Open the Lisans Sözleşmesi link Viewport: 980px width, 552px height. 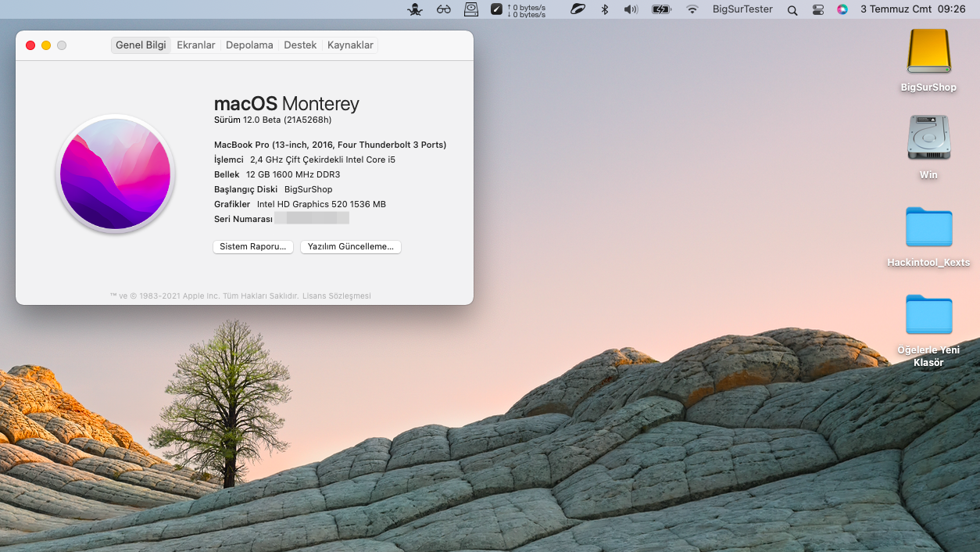click(337, 296)
